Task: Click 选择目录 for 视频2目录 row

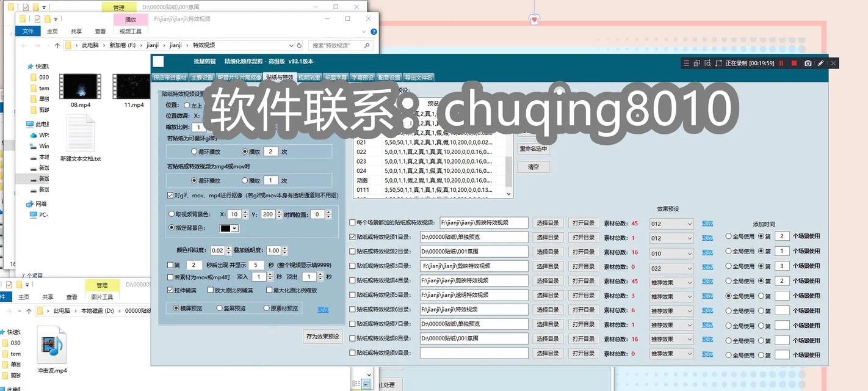Action: 548,252
